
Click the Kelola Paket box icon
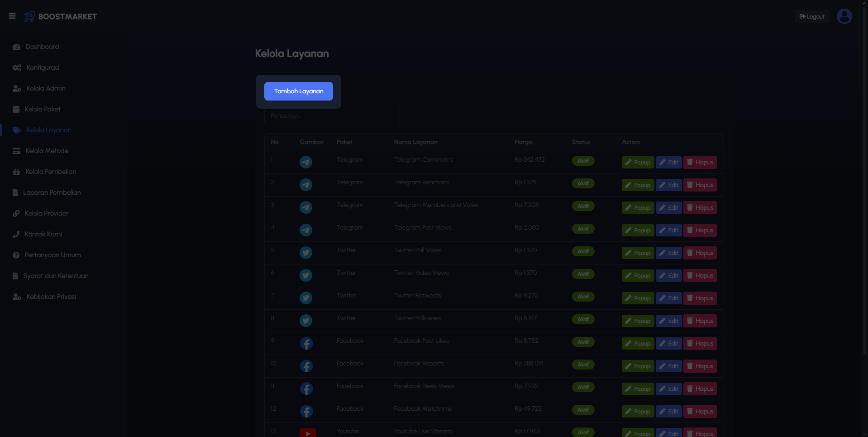pos(16,109)
